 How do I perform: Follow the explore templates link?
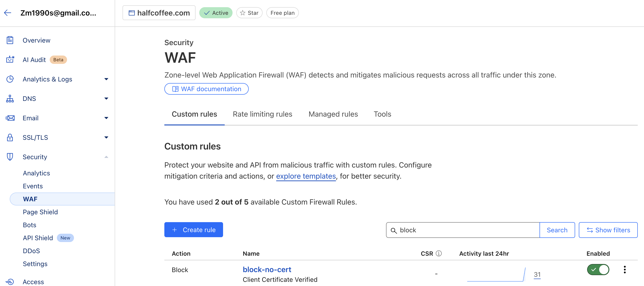306,176
